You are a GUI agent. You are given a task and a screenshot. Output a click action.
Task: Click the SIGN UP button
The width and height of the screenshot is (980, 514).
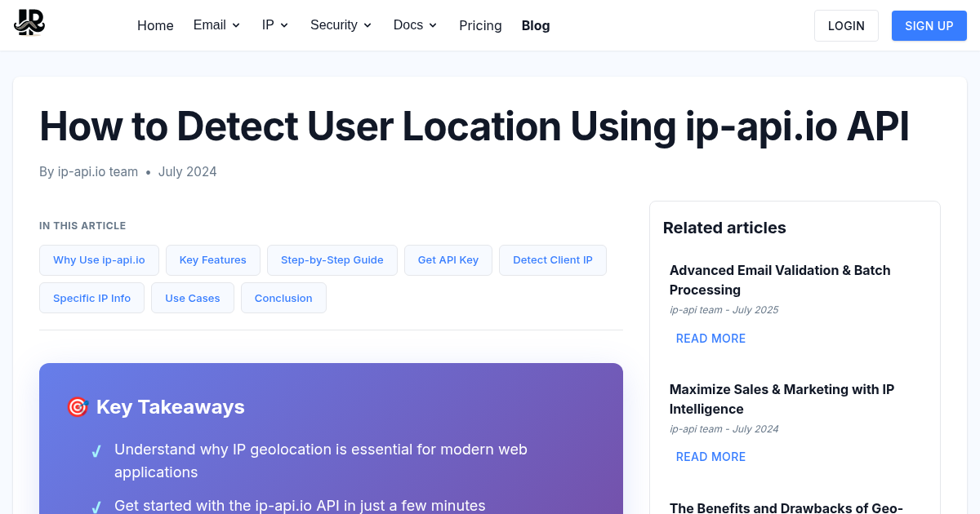click(929, 25)
